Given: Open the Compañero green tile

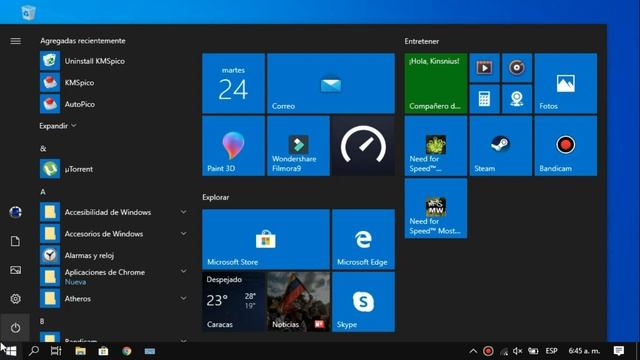Looking at the screenshot, I should 436,83.
